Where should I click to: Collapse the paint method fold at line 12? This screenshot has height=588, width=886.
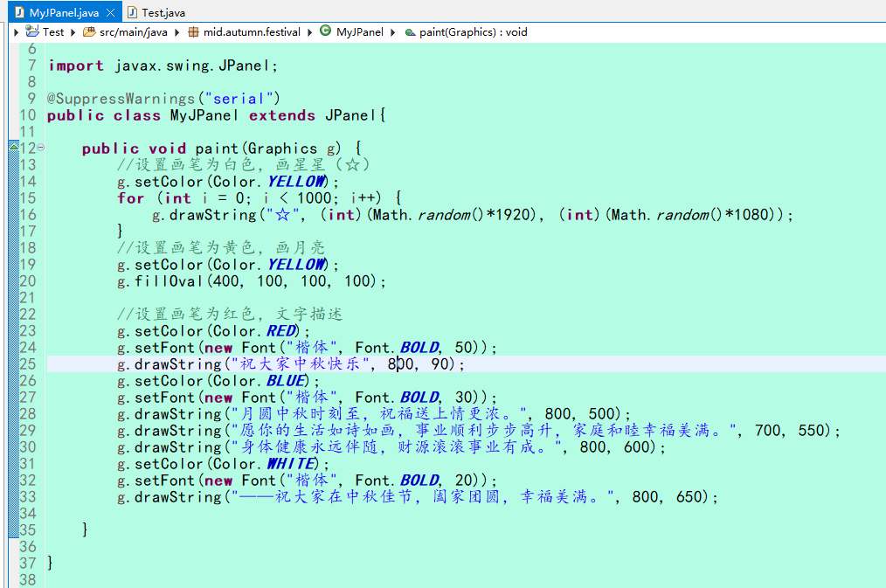[x=41, y=148]
